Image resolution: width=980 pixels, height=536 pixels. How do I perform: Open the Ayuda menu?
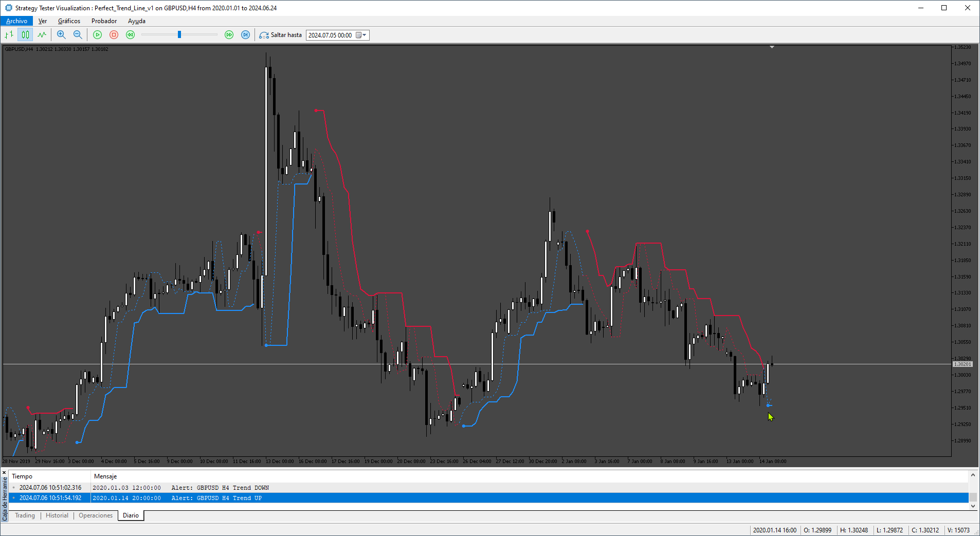coord(137,21)
